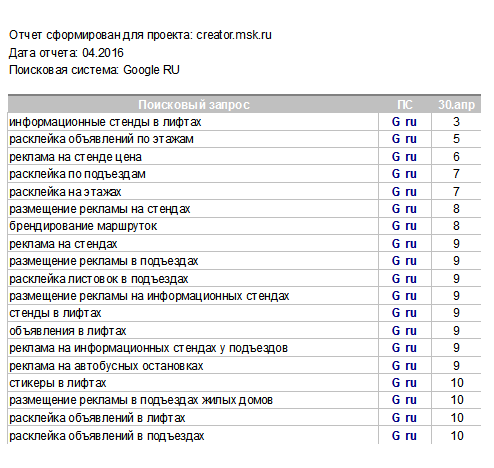Select 'реклама на автобусных остановках' query
This screenshot has height=468, width=494.
tap(106, 366)
